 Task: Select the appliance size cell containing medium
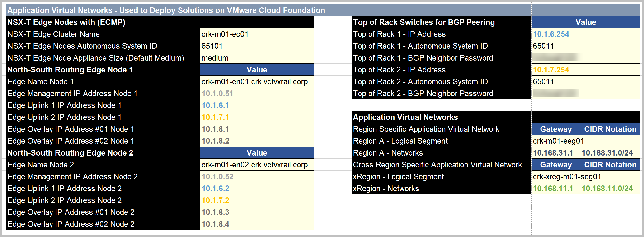click(x=257, y=58)
